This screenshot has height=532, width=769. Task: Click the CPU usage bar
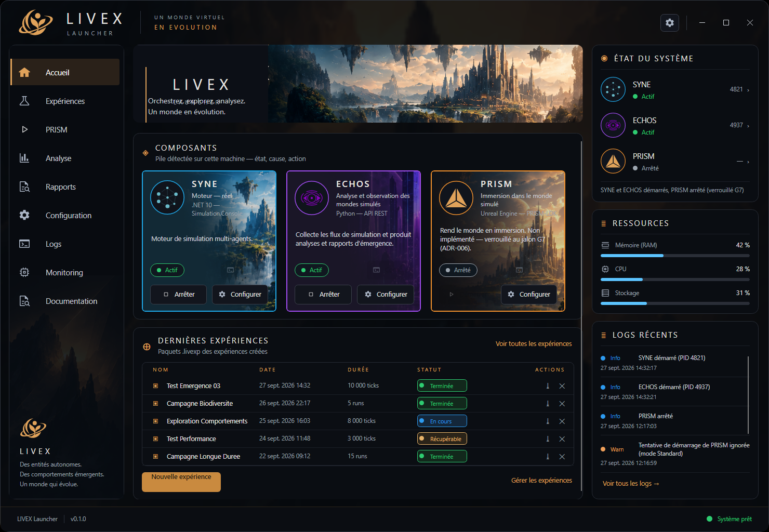[675, 280]
